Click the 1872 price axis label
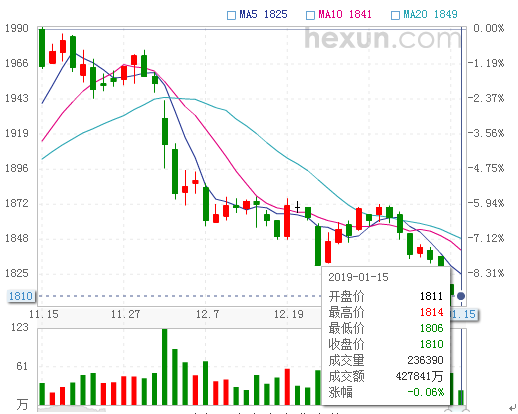Image resolution: width=518 pixels, height=414 pixels. [x=17, y=203]
